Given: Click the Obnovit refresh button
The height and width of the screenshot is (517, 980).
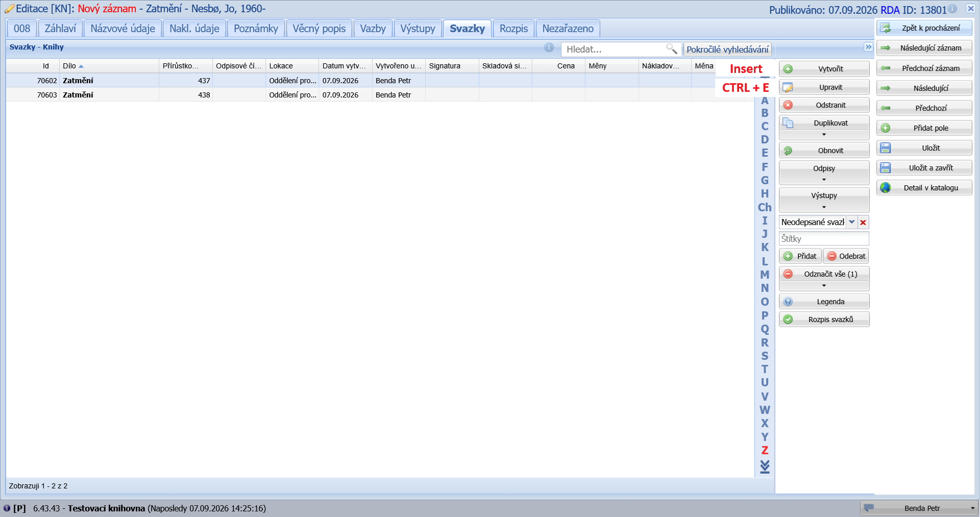Looking at the screenshot, I should click(x=824, y=151).
